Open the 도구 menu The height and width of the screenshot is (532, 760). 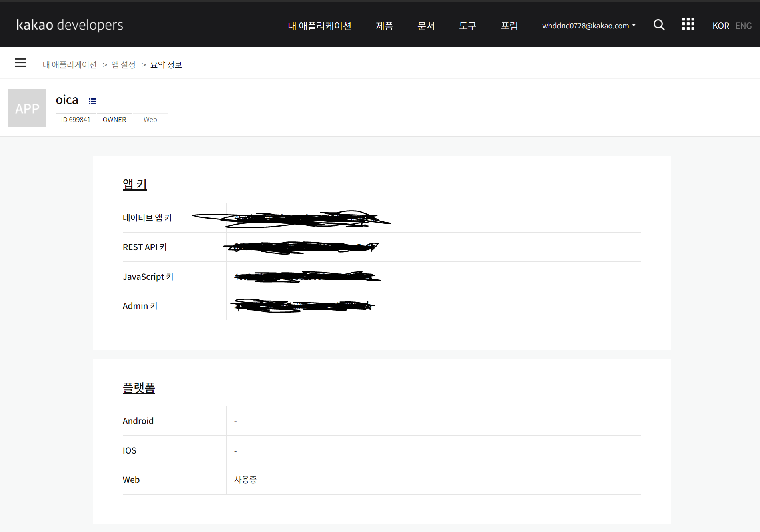coord(467,26)
